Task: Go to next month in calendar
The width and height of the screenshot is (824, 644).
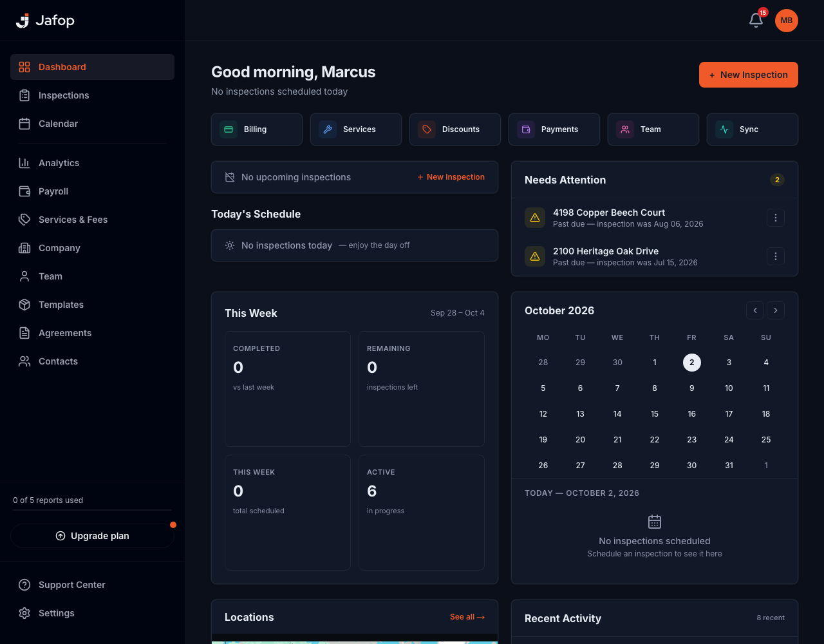Action: coord(776,310)
